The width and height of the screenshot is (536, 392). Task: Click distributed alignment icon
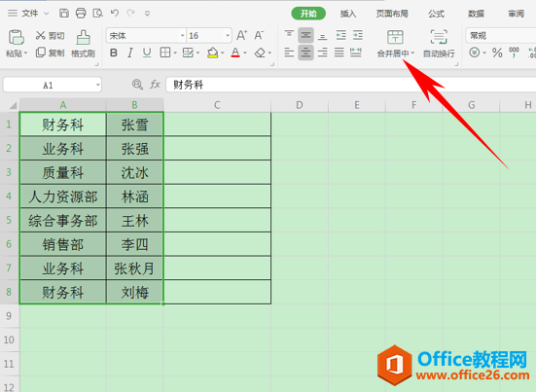(356, 53)
